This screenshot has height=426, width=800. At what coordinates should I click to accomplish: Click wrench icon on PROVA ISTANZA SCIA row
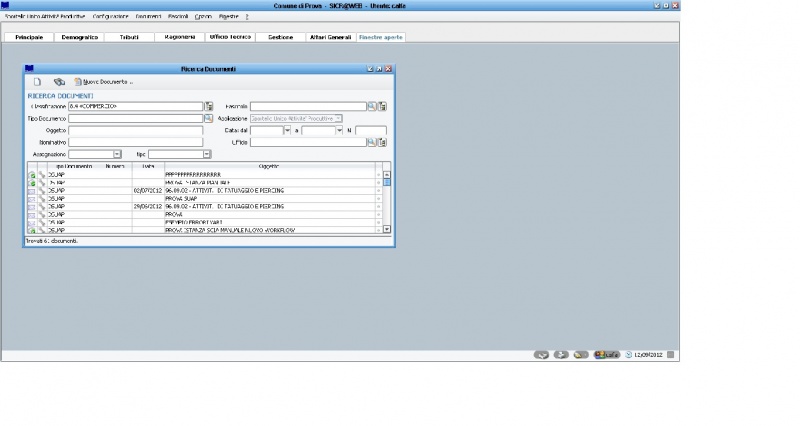point(42,230)
